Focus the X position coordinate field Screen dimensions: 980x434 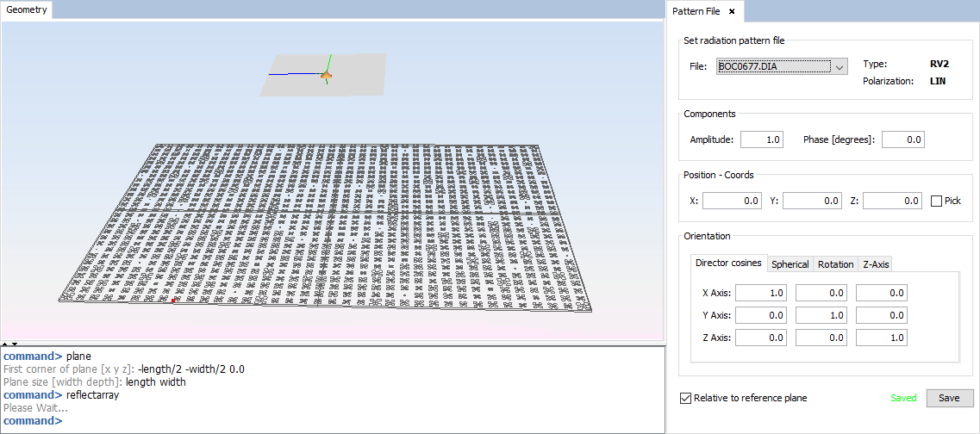point(732,201)
